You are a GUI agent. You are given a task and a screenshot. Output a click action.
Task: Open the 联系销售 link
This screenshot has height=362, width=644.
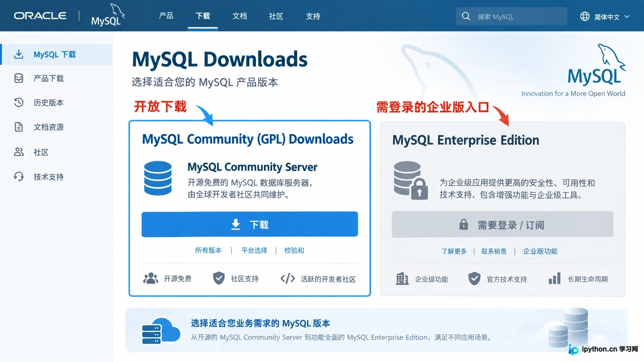click(494, 251)
